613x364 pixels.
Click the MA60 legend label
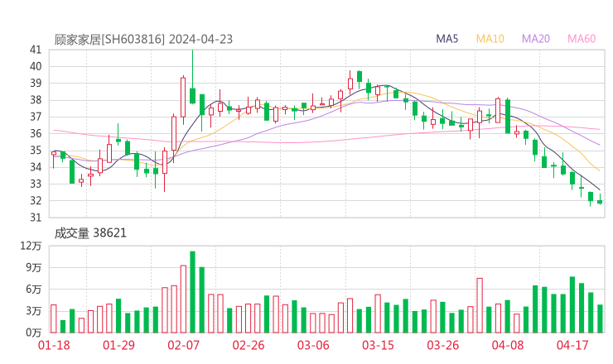(582, 39)
